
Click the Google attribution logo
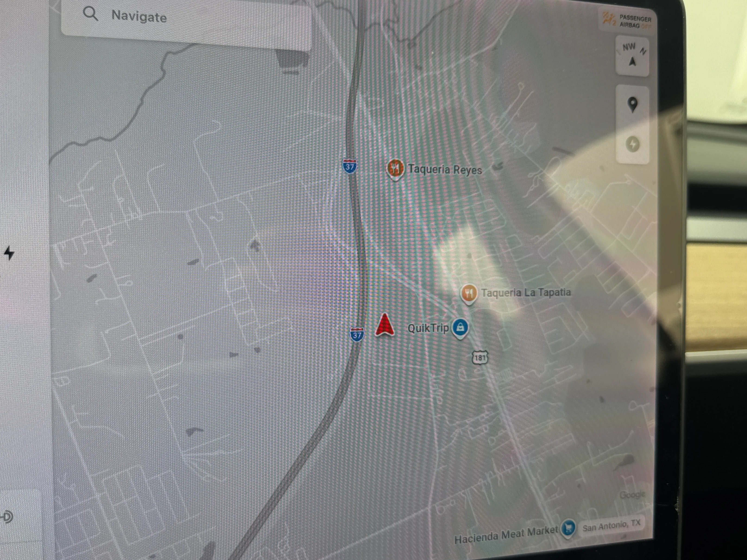coord(632,495)
